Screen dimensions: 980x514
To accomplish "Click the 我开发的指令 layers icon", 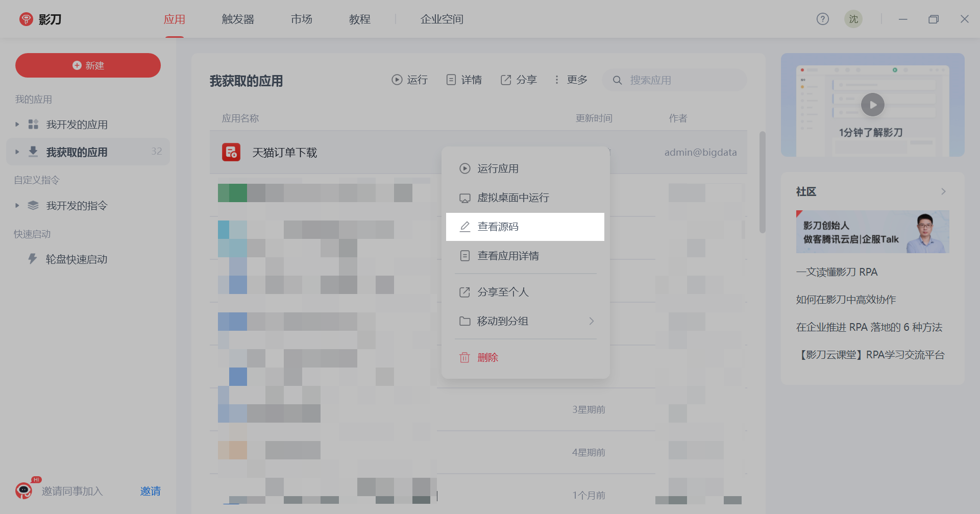I will 33,205.
